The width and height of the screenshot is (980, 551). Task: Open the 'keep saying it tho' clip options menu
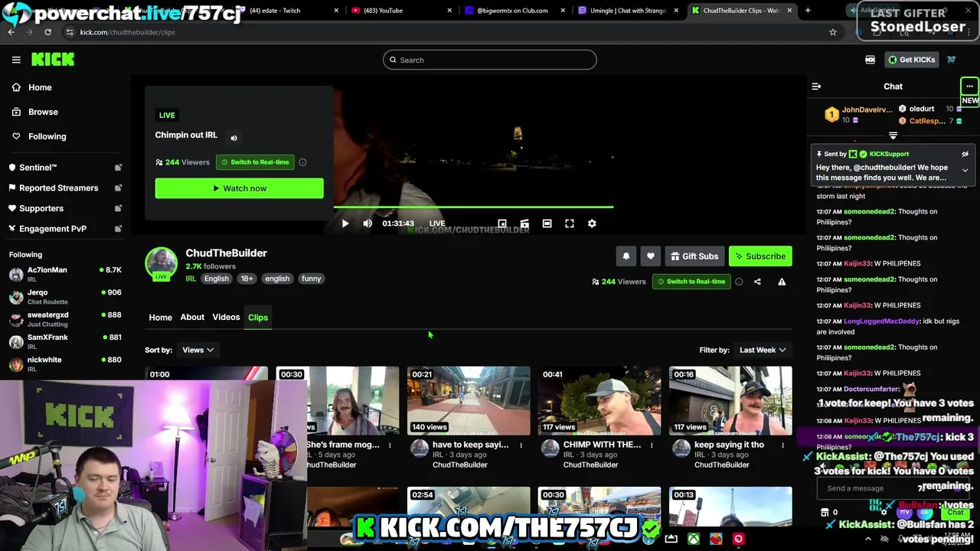[782, 445]
